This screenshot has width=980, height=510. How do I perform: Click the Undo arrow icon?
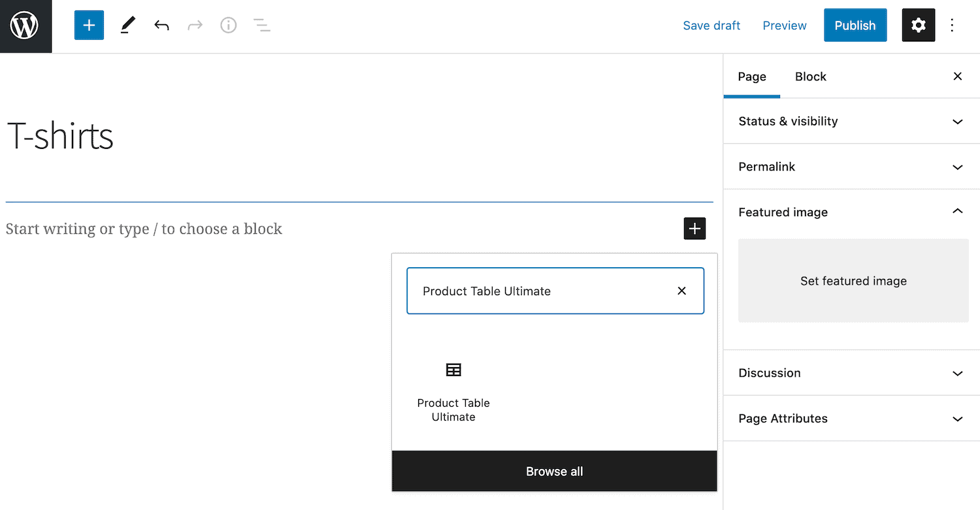161,25
